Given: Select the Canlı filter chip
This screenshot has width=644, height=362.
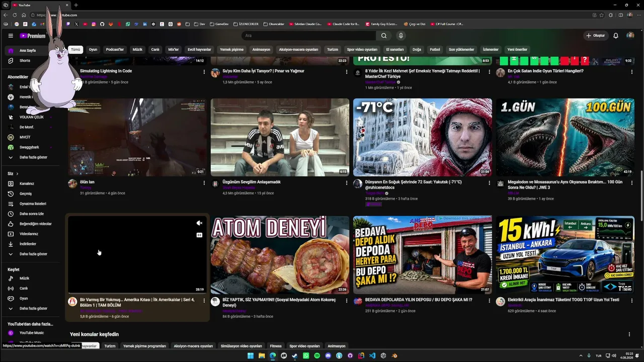Looking at the screenshot, I should coord(155,50).
